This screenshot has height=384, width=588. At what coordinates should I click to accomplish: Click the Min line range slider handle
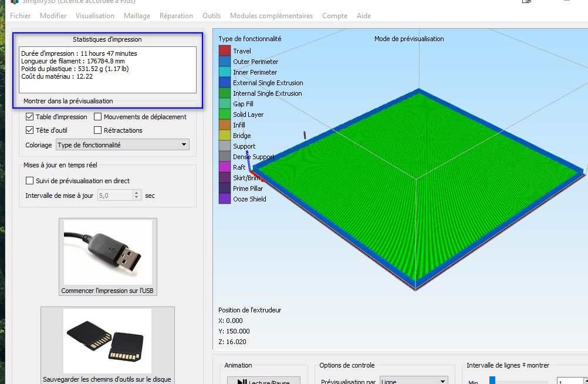tap(492, 380)
